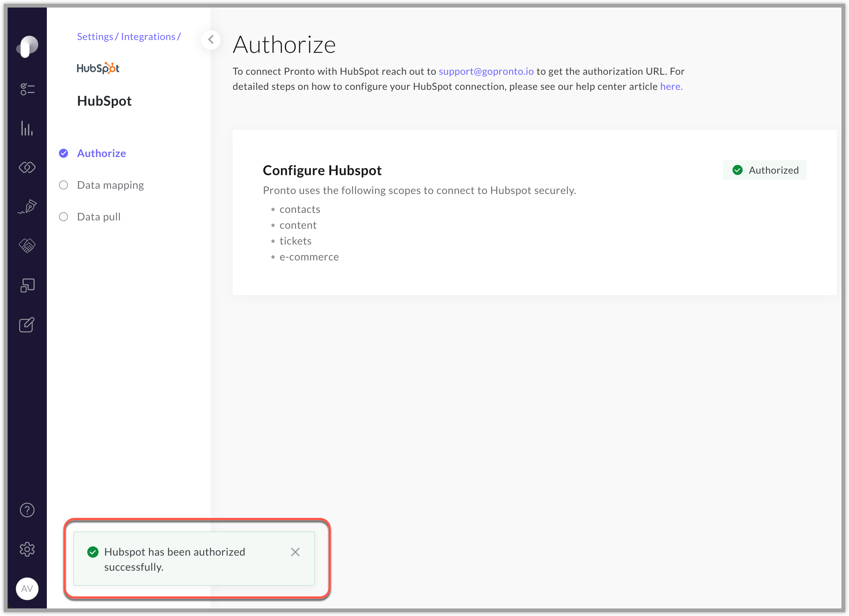This screenshot has height=616, width=849.
Task: Click the support@gopronto.io email link
Action: point(486,71)
